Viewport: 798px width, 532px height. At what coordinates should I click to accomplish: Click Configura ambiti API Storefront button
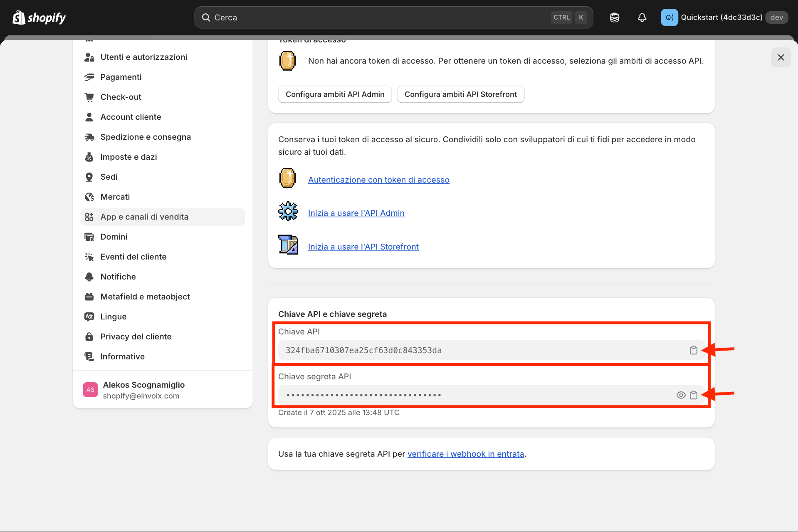point(460,94)
